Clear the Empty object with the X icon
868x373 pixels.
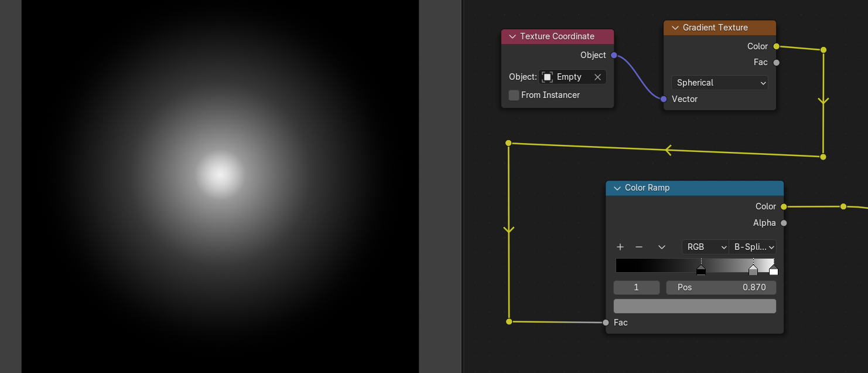[x=597, y=77]
